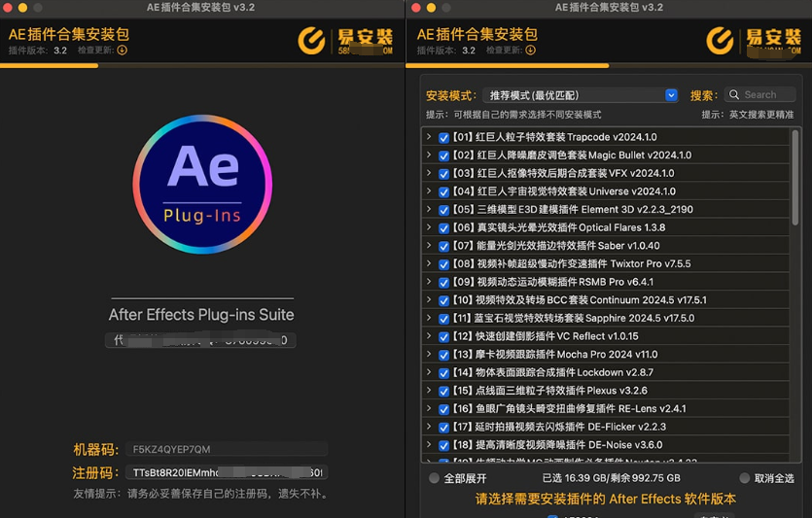Click the check-update download icon, left window
Image resolution: width=812 pixels, height=518 pixels.
point(123,51)
